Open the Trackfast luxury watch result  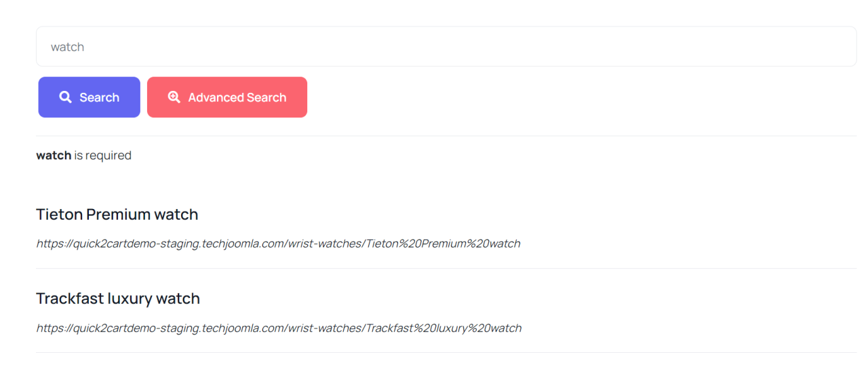coord(118,299)
